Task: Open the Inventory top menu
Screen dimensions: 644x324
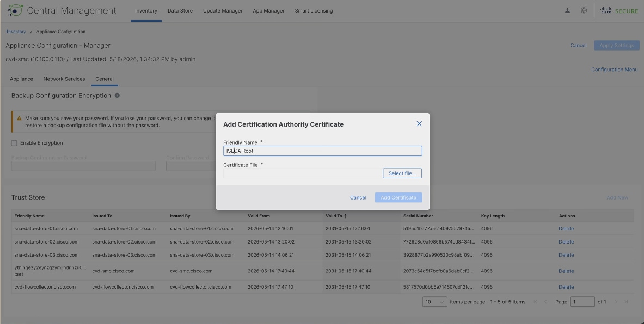Action: 146,11
